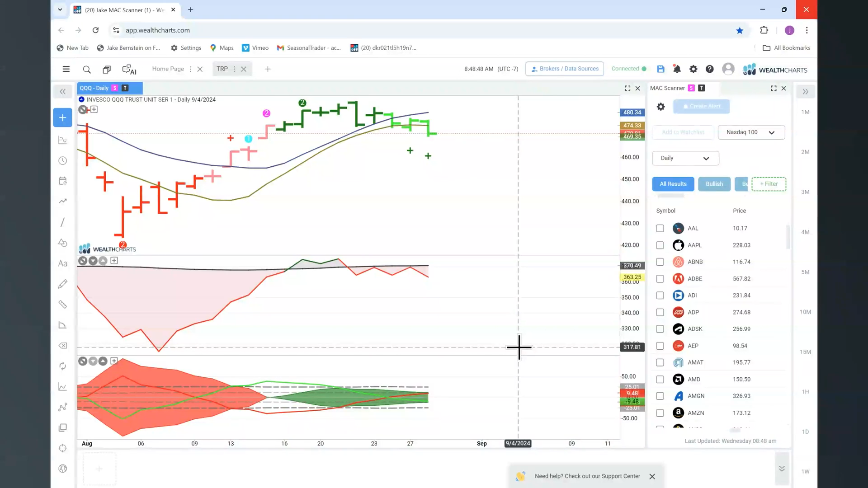Switch to Home Page tab
The image size is (868, 488).
click(168, 69)
